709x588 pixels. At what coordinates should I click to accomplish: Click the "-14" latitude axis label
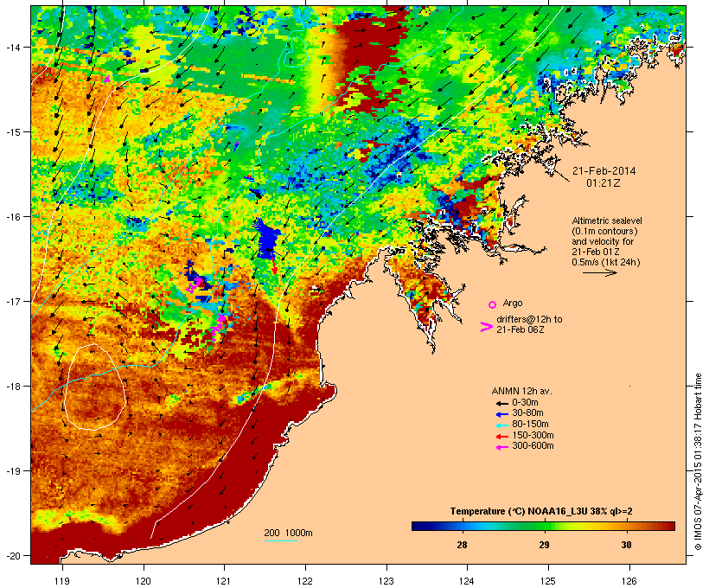12,48
